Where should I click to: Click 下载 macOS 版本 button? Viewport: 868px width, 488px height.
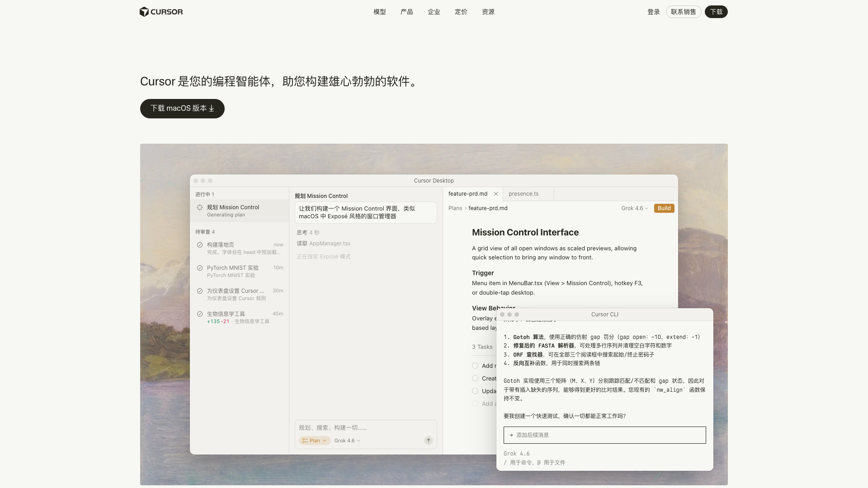pyautogui.click(x=182, y=108)
